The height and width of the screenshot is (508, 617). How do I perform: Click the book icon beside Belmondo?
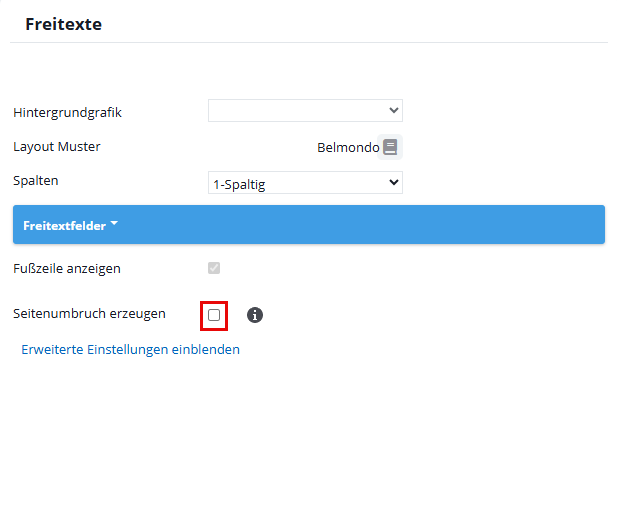point(390,148)
